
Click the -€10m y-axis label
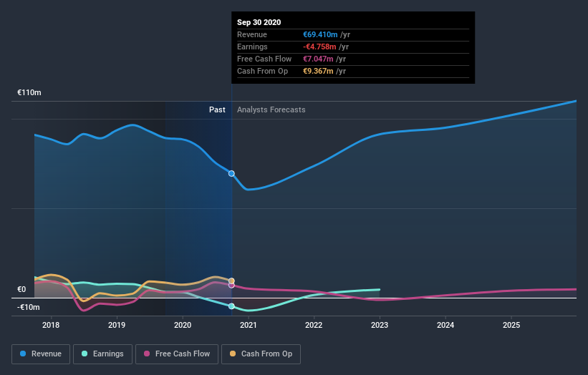point(29,307)
